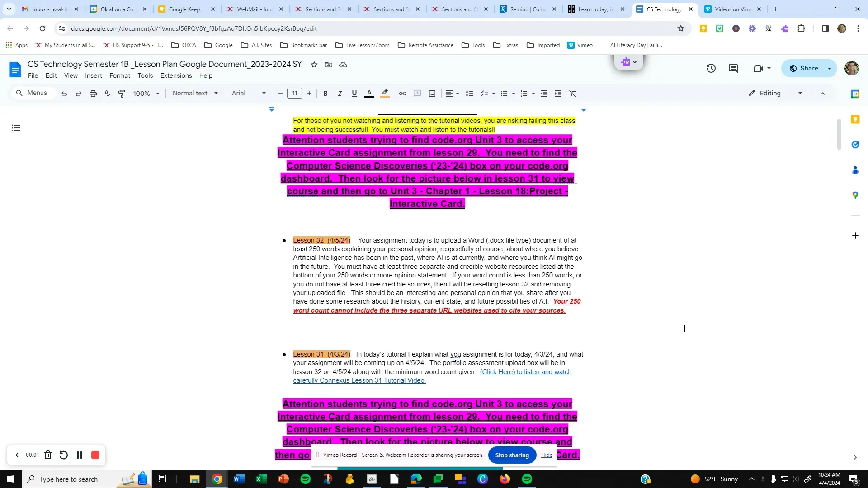This screenshot has height=488, width=868.
Task: Insert an image into the document
Action: 432,93
